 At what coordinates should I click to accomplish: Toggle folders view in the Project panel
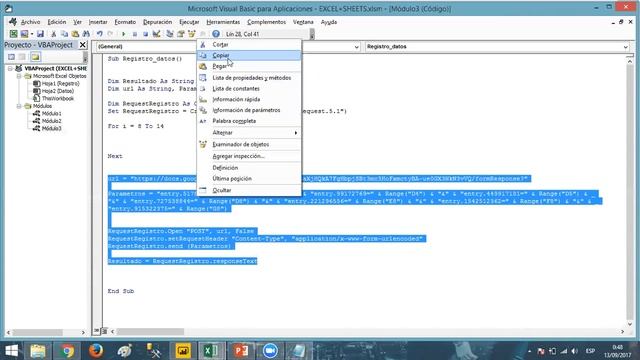pyautogui.click(x=35, y=57)
